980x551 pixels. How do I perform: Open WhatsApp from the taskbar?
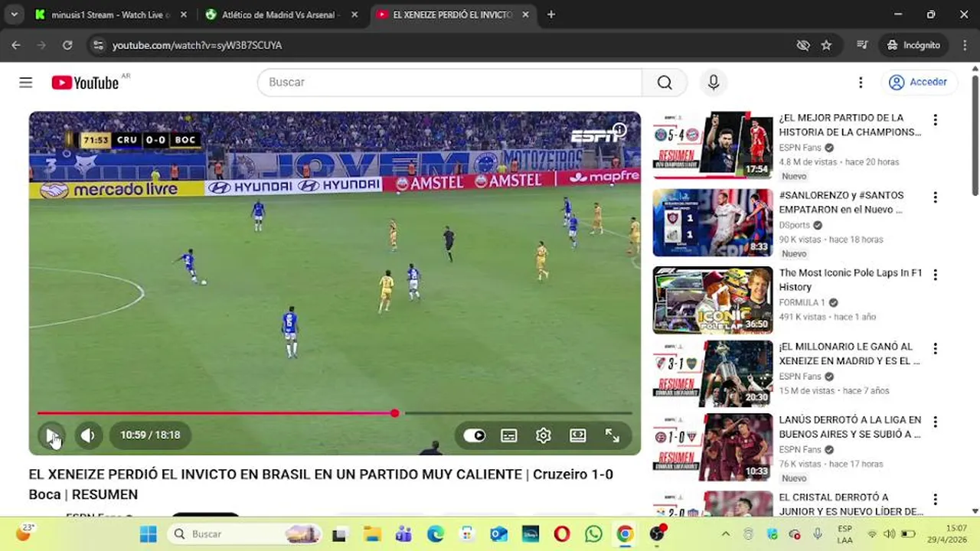(x=593, y=534)
